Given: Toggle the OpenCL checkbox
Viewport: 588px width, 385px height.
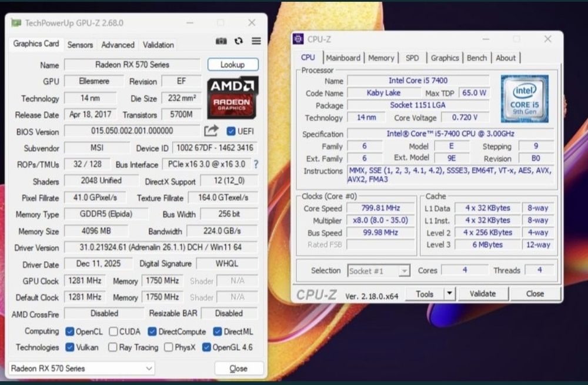Looking at the screenshot, I should pyautogui.click(x=69, y=331).
